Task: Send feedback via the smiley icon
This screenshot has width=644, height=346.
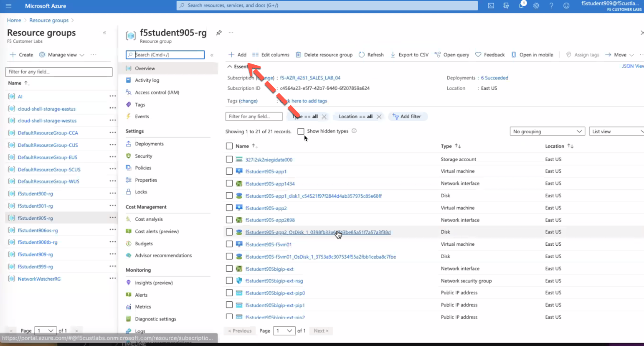Action: (566, 6)
